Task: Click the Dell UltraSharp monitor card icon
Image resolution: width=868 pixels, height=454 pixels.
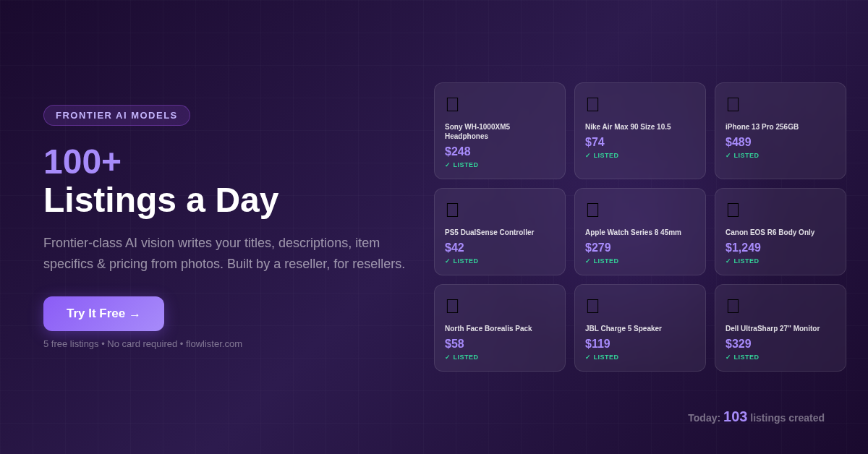Action: [x=733, y=306]
